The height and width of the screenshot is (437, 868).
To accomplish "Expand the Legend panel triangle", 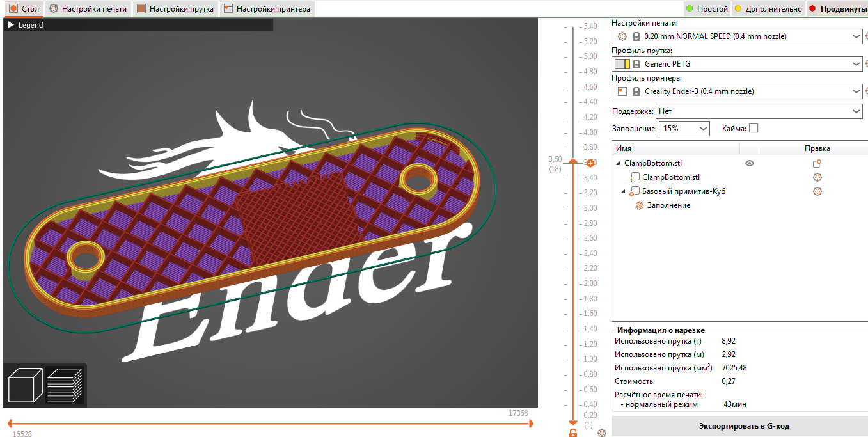I will click(11, 25).
